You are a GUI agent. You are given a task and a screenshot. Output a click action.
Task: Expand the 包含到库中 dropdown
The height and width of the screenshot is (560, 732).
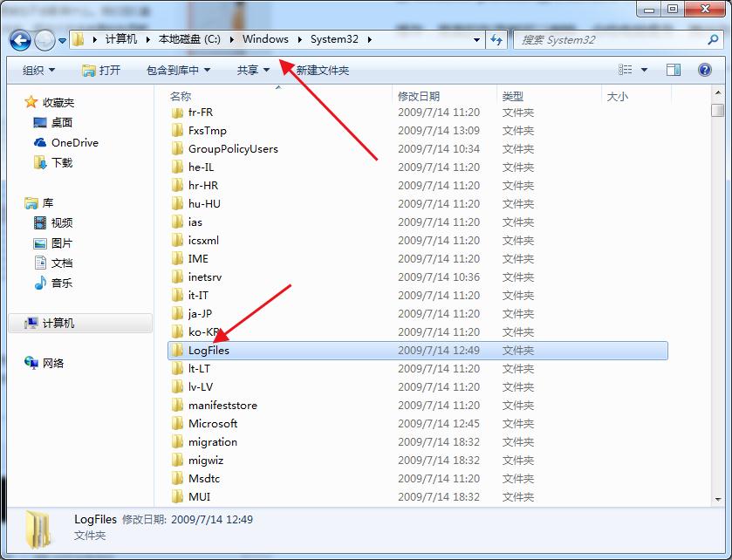(179, 70)
